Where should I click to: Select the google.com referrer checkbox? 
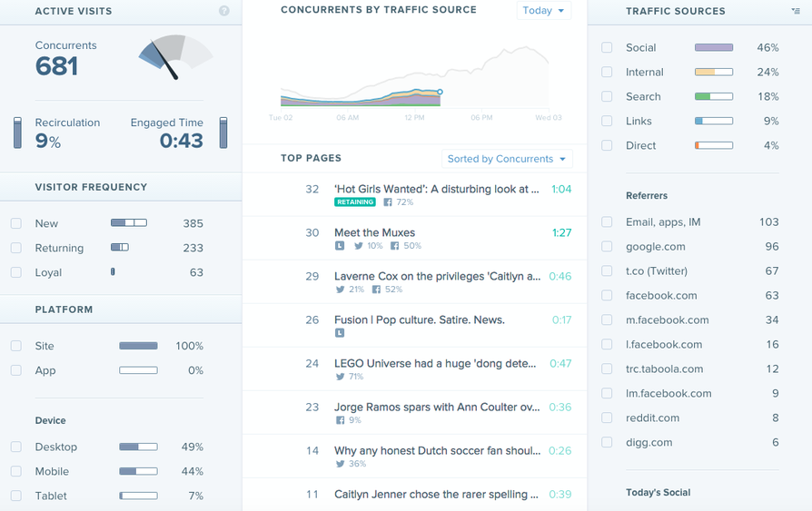click(x=607, y=246)
